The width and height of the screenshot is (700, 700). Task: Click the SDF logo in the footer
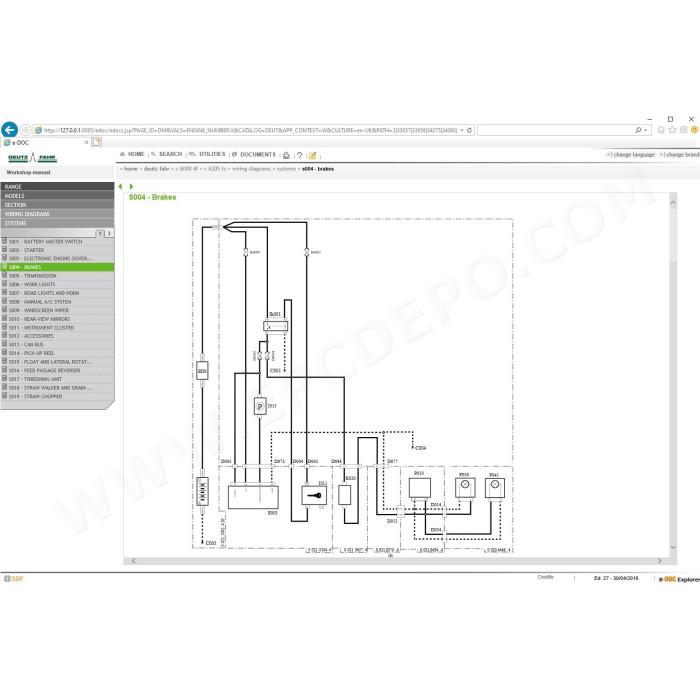pyautogui.click(x=14, y=579)
